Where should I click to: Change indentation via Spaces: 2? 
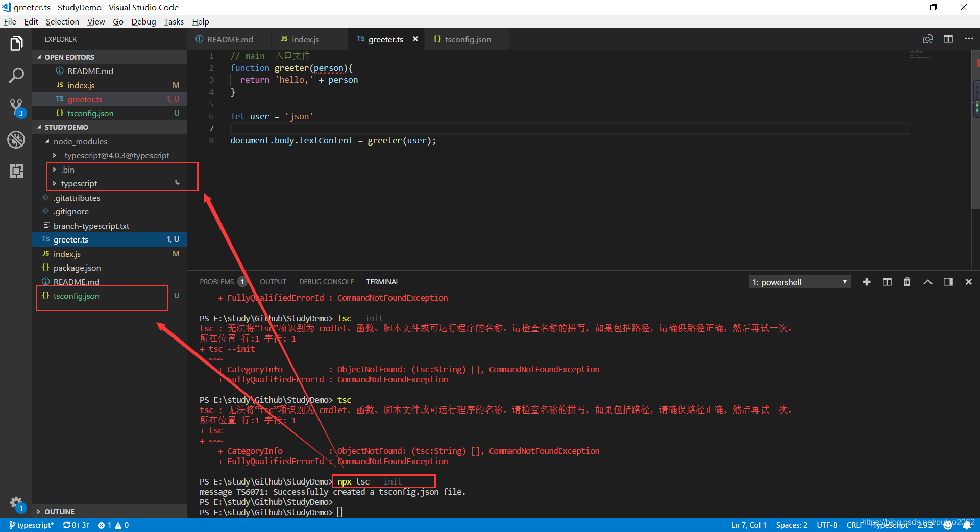pos(792,525)
